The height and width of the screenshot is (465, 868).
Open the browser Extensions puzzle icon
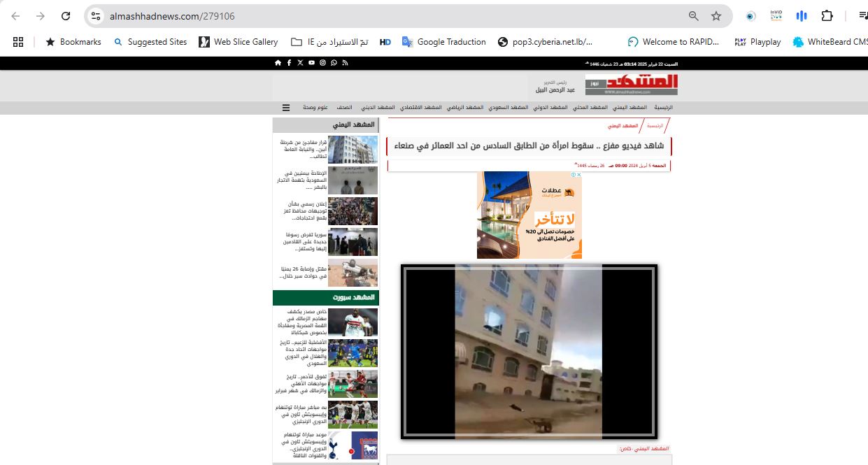(827, 16)
